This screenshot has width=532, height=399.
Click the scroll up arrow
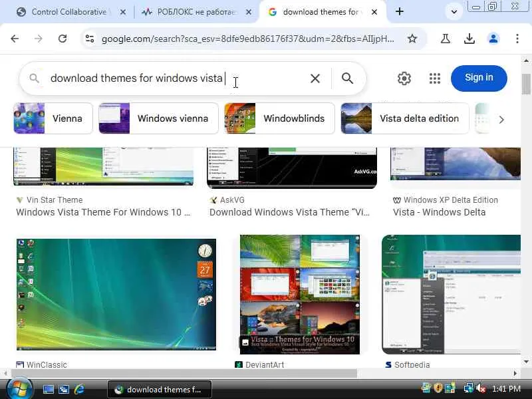[x=526, y=61]
